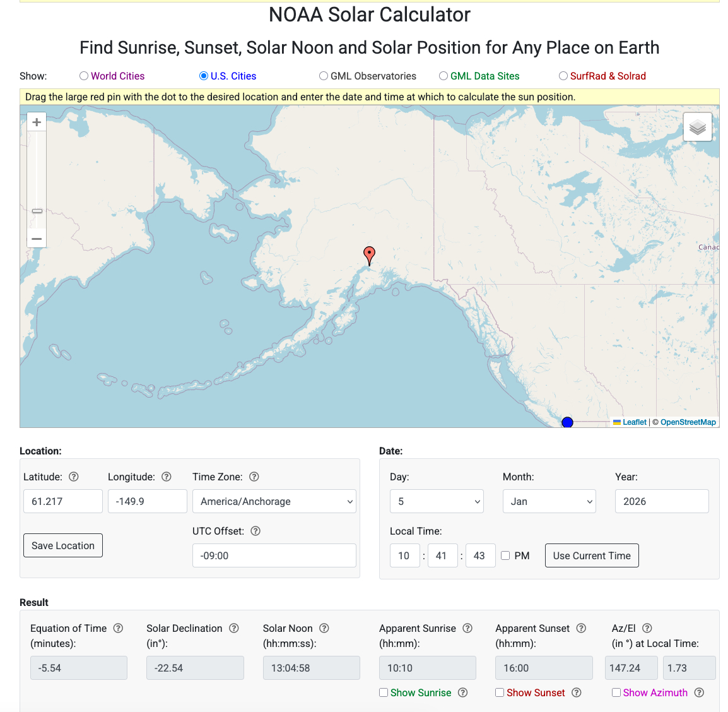Select the World Cities radio option
This screenshot has width=728, height=712.
[x=84, y=76]
